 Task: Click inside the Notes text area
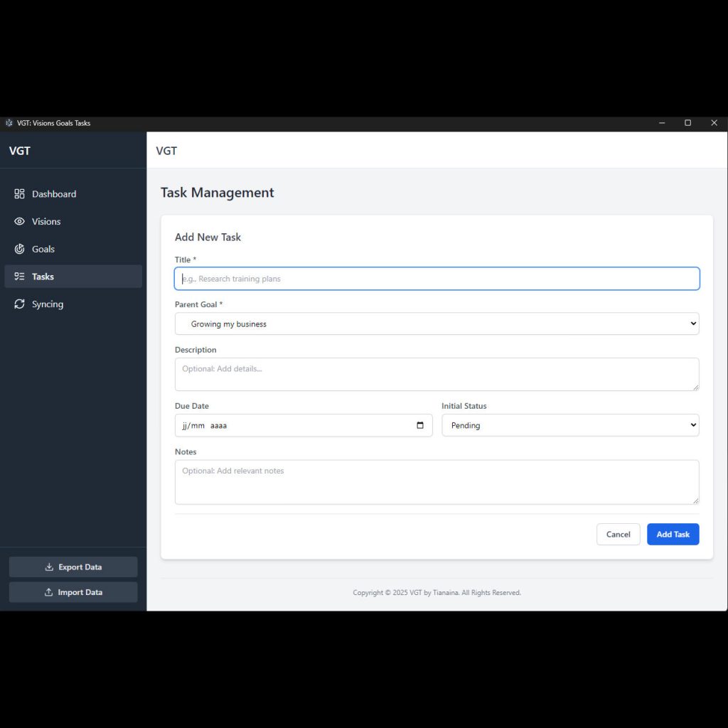(437, 482)
